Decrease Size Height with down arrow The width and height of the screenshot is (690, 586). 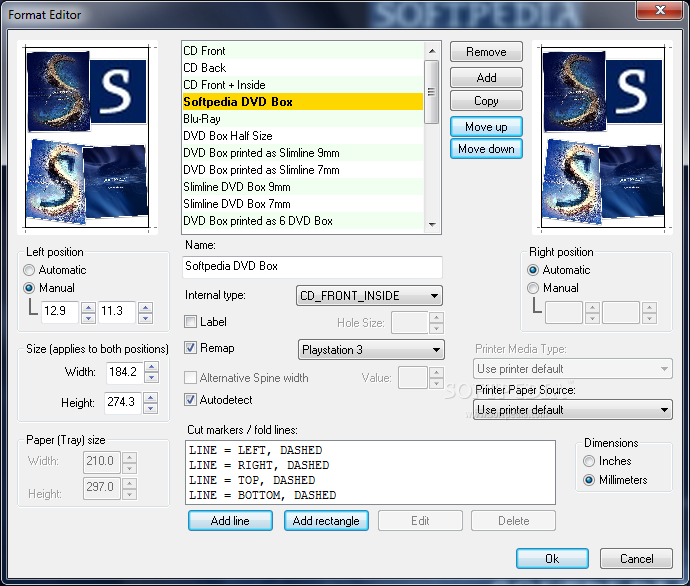coord(150,408)
